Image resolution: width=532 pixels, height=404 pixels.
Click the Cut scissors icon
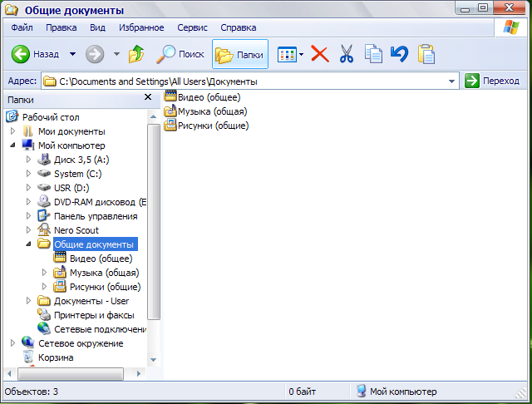click(x=347, y=54)
